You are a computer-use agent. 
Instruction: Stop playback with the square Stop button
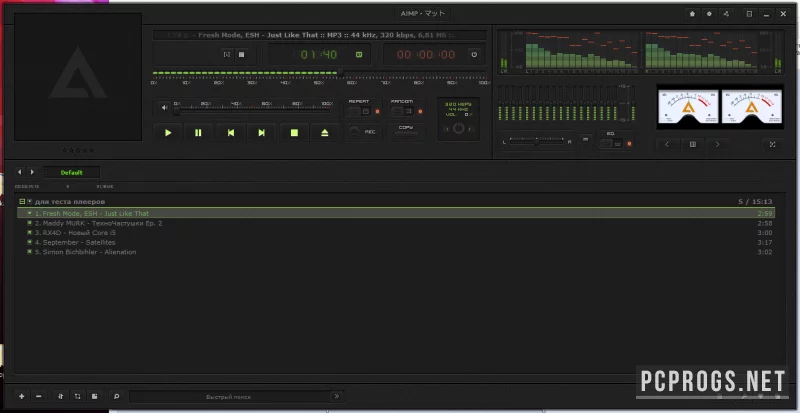[294, 133]
